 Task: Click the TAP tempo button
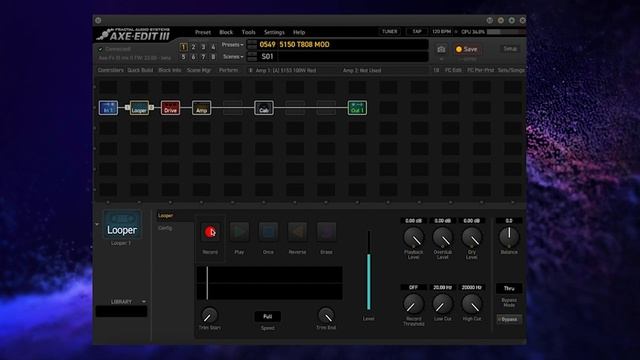click(x=417, y=31)
